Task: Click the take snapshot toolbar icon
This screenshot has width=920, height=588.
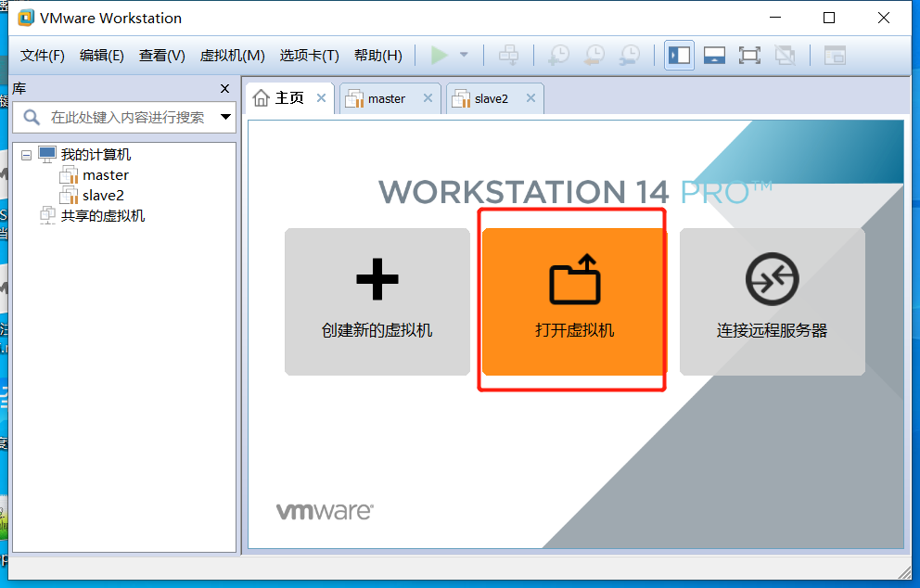Action: pos(558,55)
